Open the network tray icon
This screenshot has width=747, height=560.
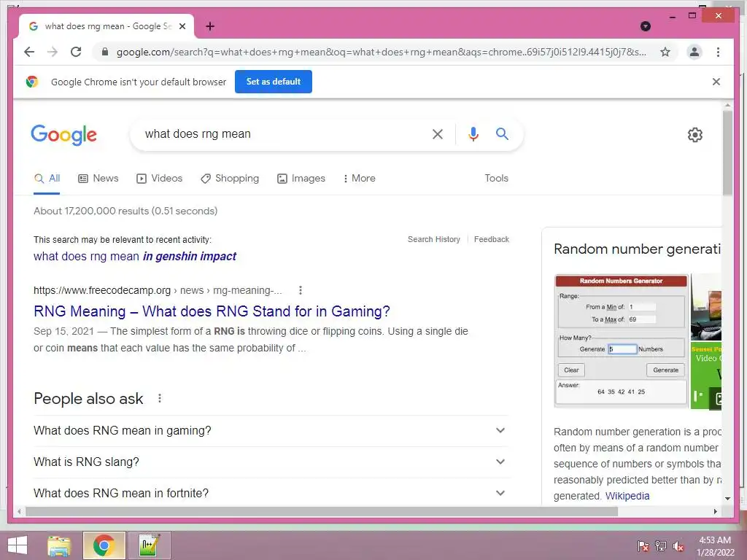(x=660, y=545)
